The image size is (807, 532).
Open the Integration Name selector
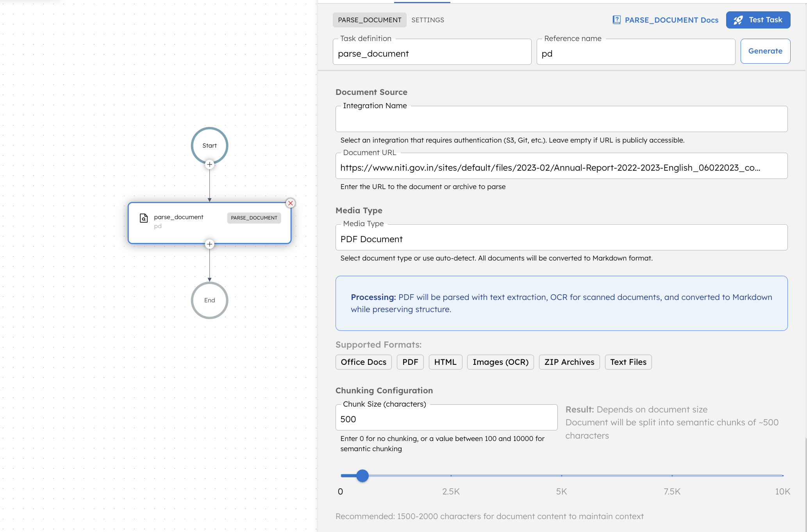pyautogui.click(x=561, y=119)
